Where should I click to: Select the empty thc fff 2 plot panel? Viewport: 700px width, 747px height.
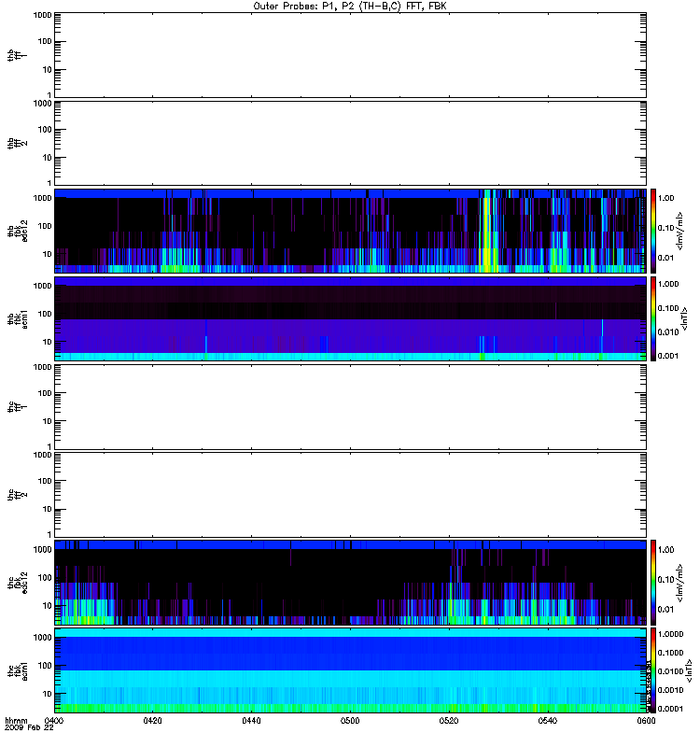point(351,495)
